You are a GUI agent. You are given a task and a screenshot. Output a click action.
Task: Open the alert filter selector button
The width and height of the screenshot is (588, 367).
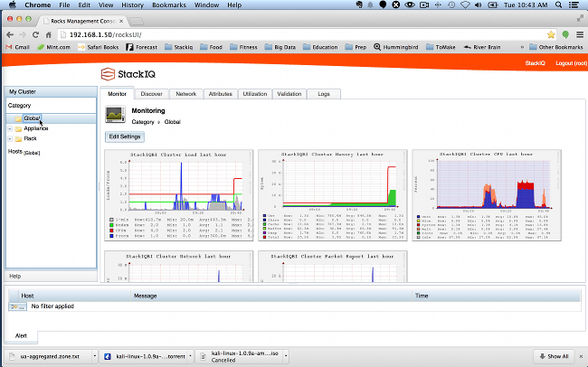click(x=17, y=306)
